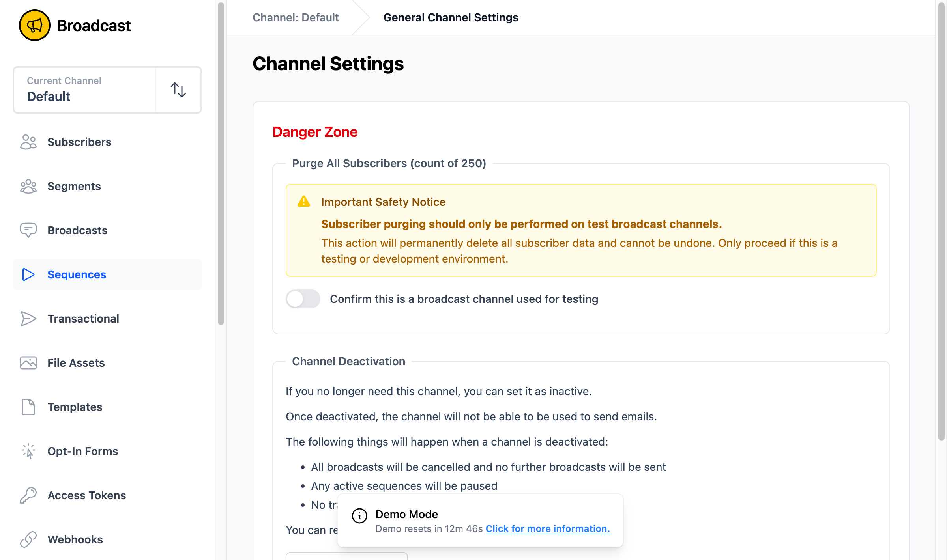Image resolution: width=947 pixels, height=560 pixels.
Task: Click the File Assets image icon
Action: (x=28, y=363)
